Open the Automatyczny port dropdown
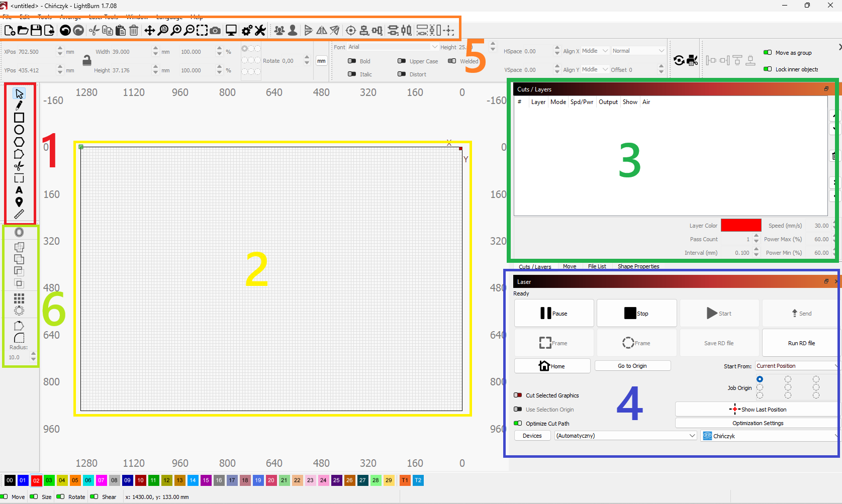Screen dimensions: 842x504 [625, 436]
